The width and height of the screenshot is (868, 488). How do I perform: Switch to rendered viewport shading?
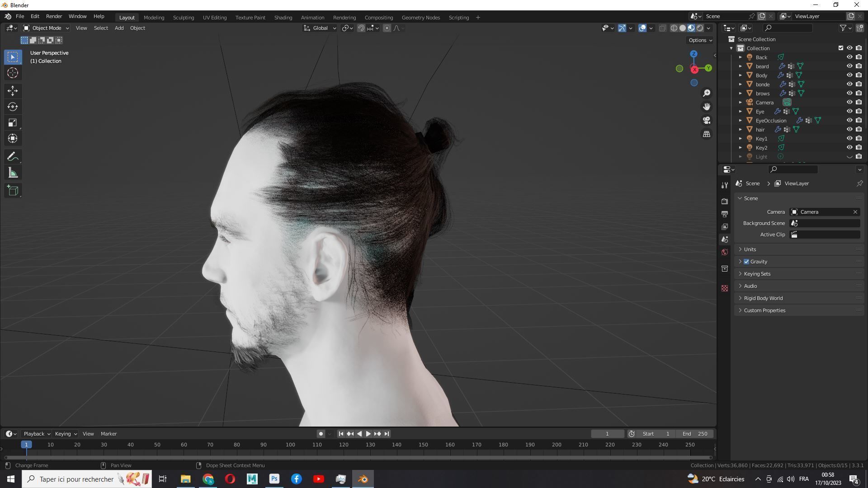tap(700, 28)
